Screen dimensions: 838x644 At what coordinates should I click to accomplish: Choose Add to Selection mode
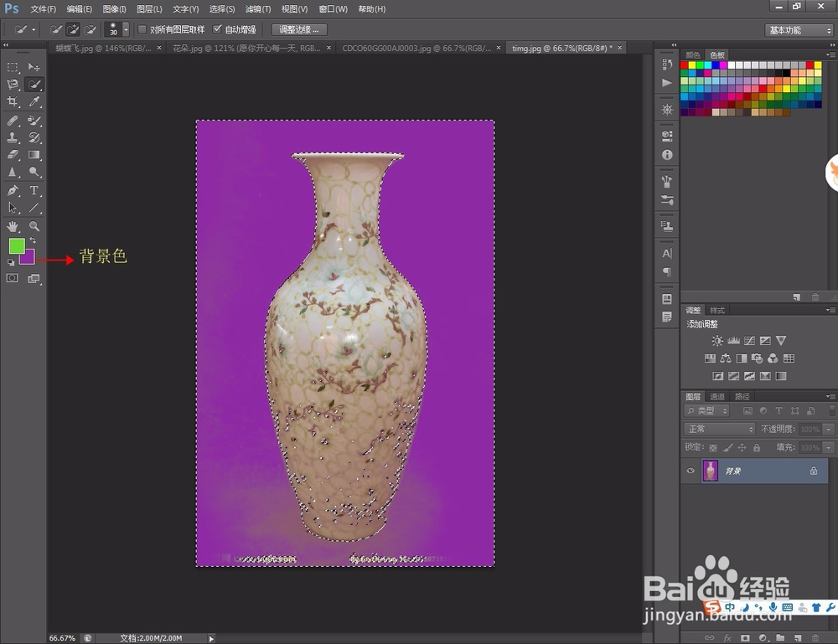point(73,30)
